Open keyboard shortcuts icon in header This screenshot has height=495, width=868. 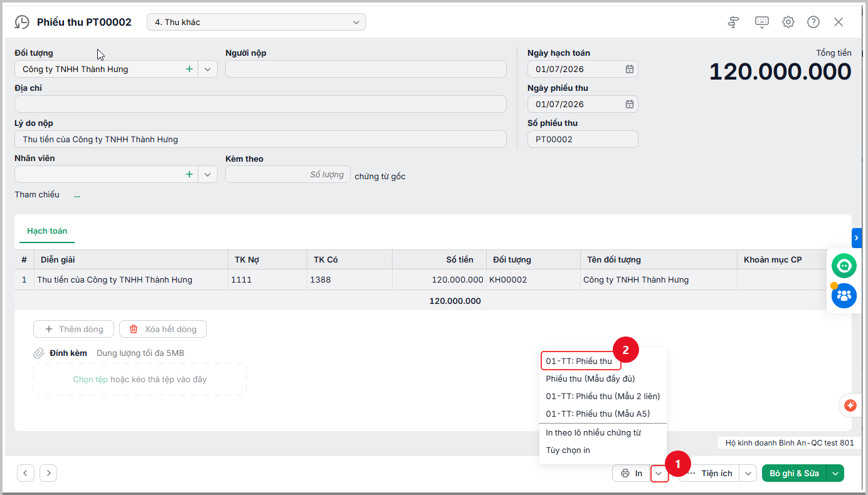point(762,22)
